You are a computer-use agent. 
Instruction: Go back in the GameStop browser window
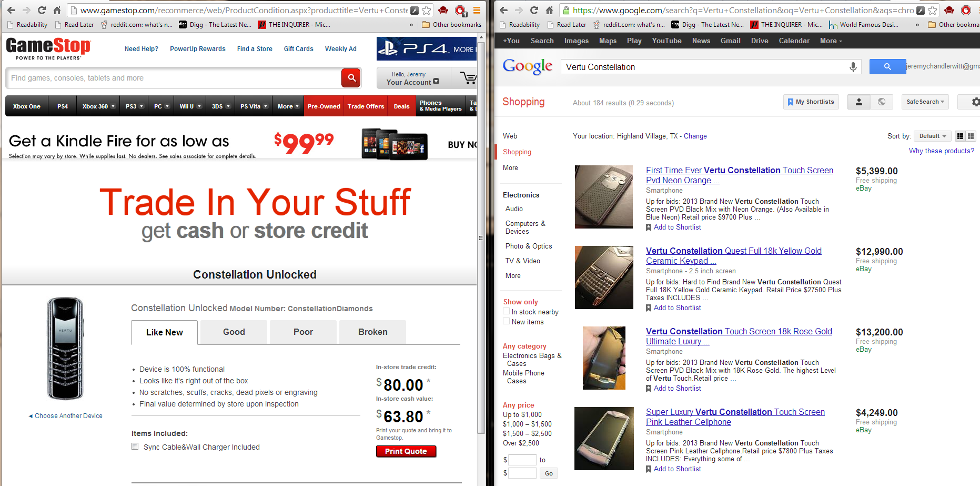coord(11,10)
